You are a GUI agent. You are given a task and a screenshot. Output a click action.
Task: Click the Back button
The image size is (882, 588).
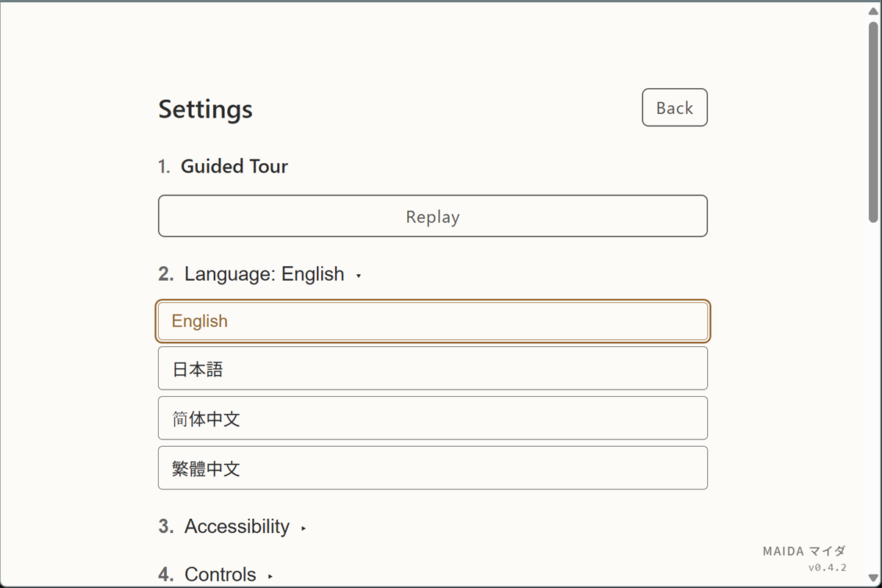tap(675, 107)
